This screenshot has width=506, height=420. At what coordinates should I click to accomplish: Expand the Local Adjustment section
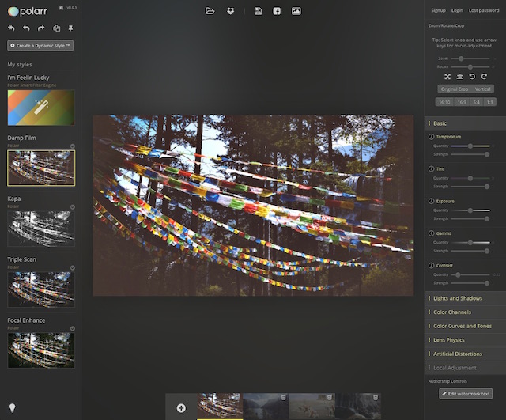click(465, 368)
